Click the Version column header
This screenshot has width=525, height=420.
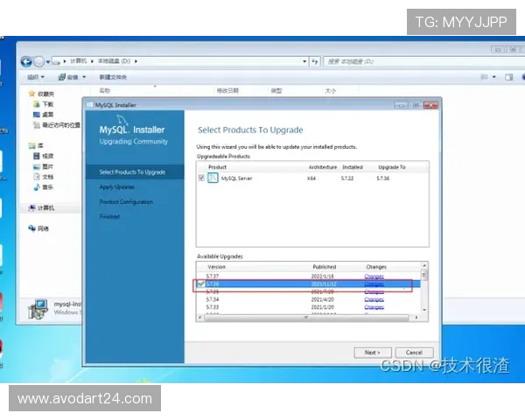(x=217, y=267)
